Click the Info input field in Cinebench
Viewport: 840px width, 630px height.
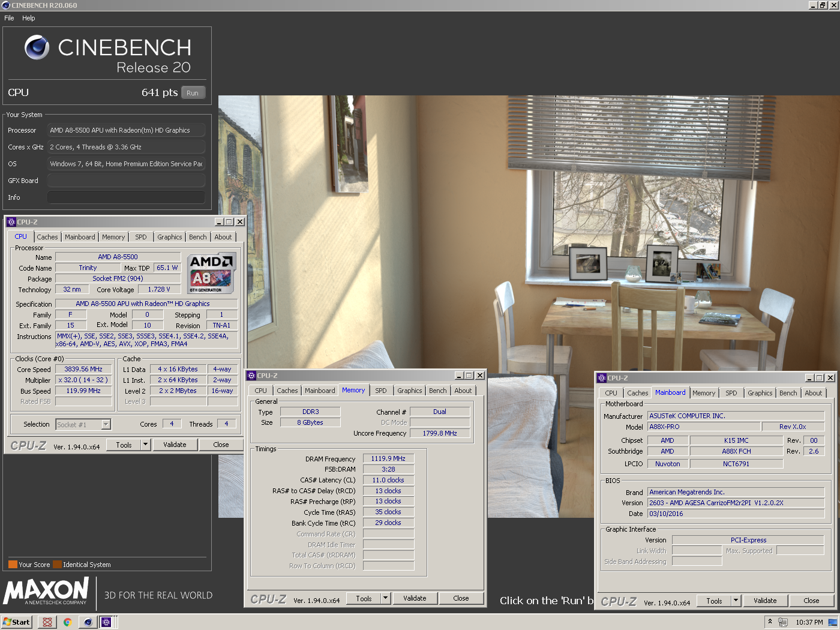point(126,197)
